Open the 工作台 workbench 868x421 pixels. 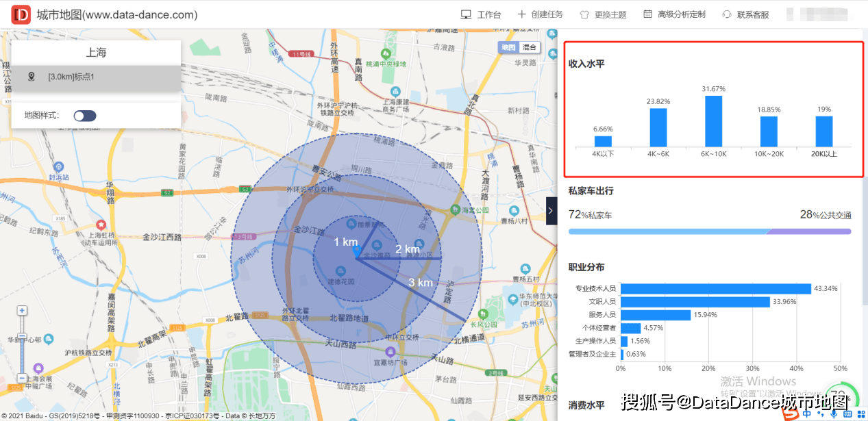click(481, 14)
